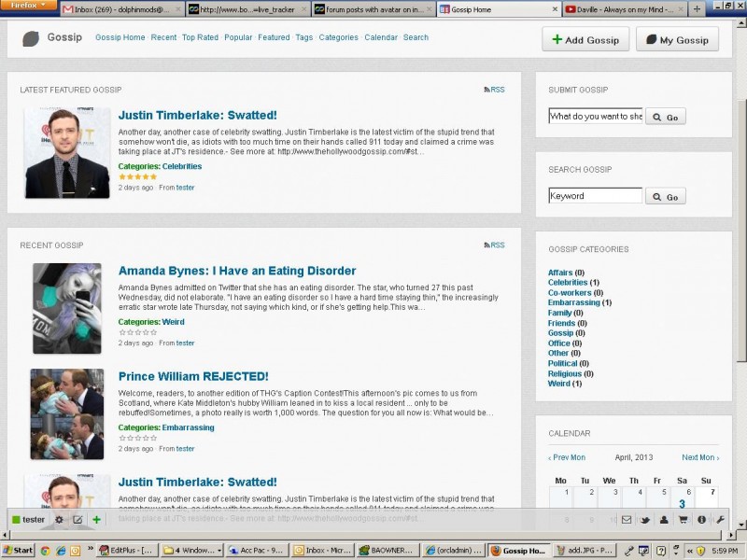This screenshot has height=560, width=747.
Task: Click the info circle icon in bottom toolbar
Action: [701, 520]
